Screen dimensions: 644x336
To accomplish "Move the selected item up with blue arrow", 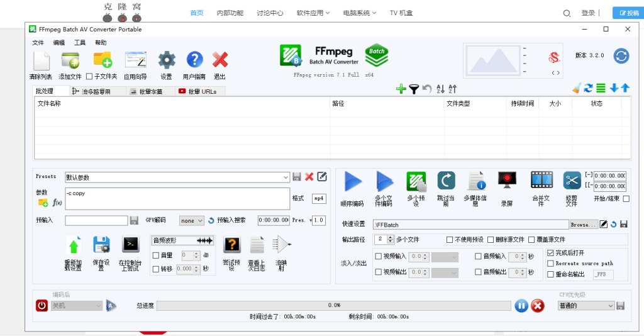I will pos(625,88).
